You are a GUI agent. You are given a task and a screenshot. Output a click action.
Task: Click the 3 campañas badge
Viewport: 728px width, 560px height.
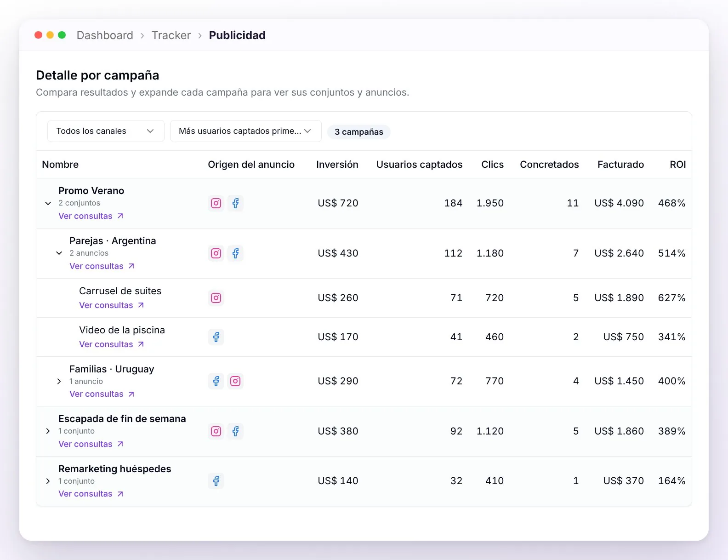click(x=359, y=132)
